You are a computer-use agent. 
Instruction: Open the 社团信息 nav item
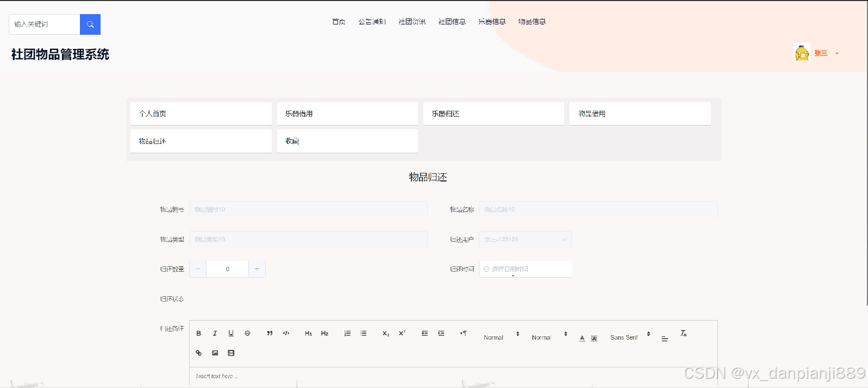pyautogui.click(x=452, y=22)
